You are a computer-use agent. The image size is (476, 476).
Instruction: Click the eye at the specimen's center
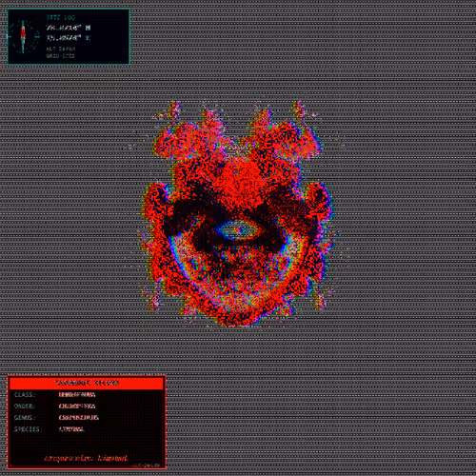click(238, 230)
